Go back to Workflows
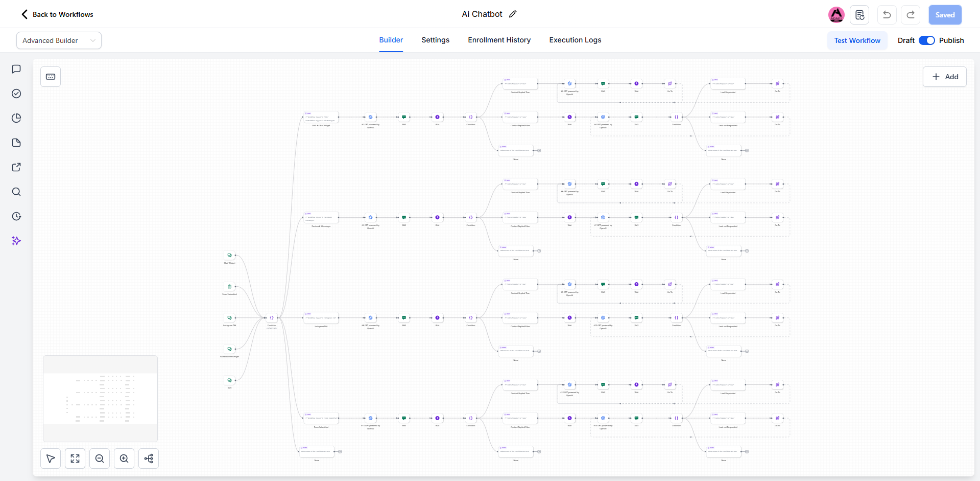 point(57,14)
